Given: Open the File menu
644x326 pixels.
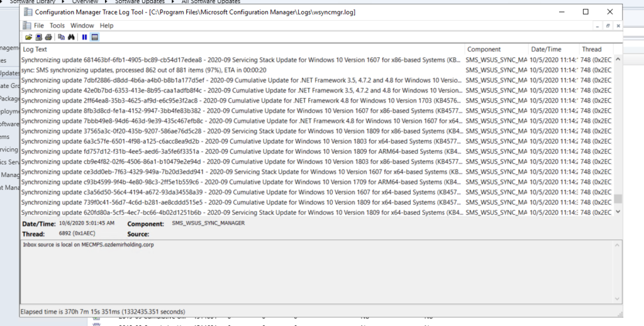Looking at the screenshot, I should pos(38,25).
